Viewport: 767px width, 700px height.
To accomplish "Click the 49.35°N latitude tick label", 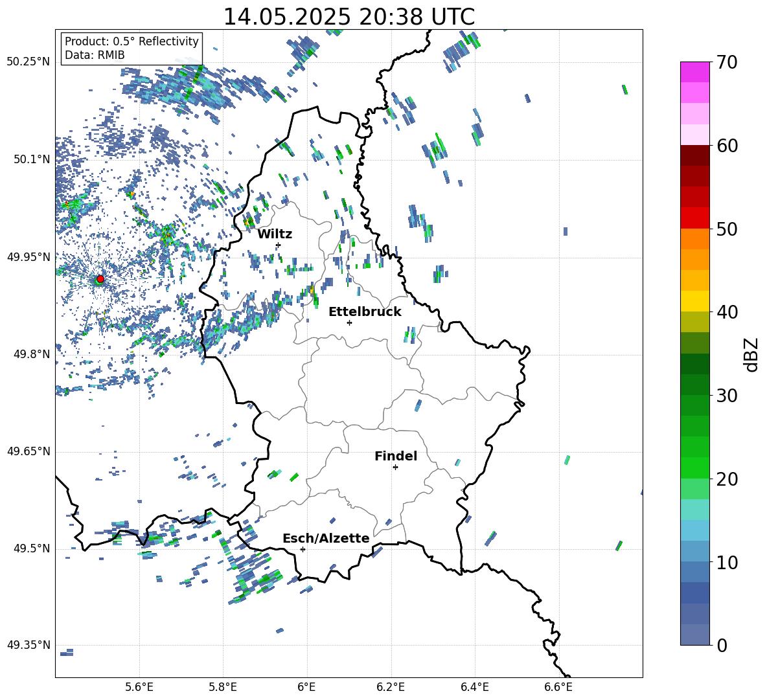I will [29, 645].
